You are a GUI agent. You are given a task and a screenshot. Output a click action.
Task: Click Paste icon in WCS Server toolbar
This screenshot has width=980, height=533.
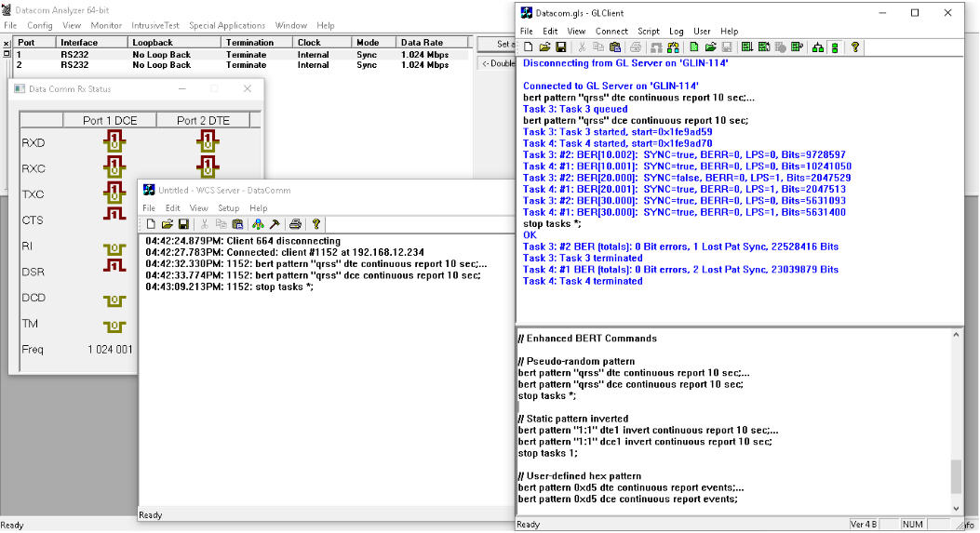(x=237, y=223)
